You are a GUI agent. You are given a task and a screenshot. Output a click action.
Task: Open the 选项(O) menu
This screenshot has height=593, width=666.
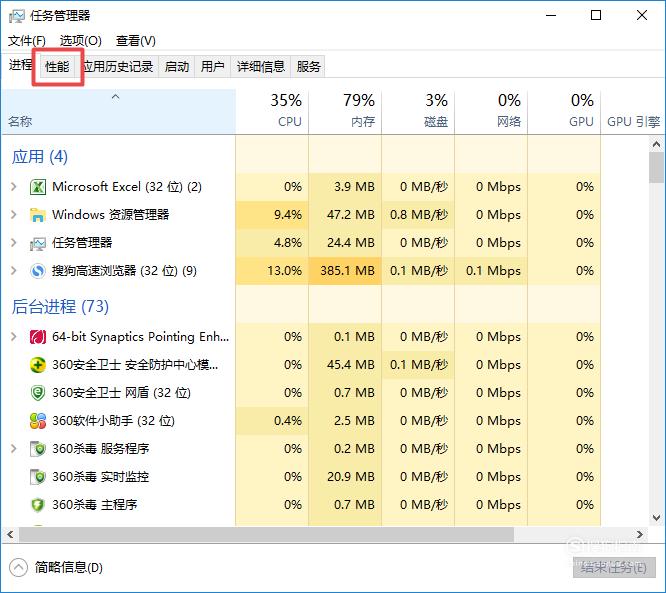click(81, 41)
